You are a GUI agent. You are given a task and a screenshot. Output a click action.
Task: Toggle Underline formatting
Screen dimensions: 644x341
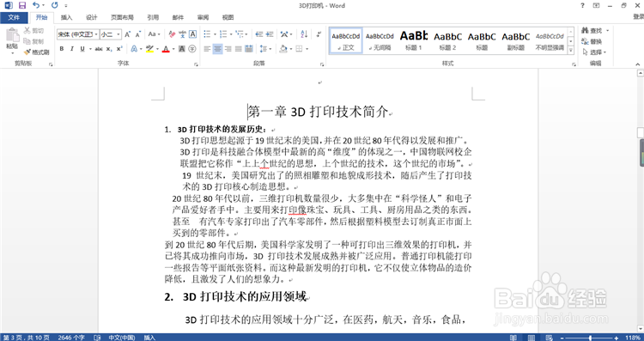coord(82,49)
